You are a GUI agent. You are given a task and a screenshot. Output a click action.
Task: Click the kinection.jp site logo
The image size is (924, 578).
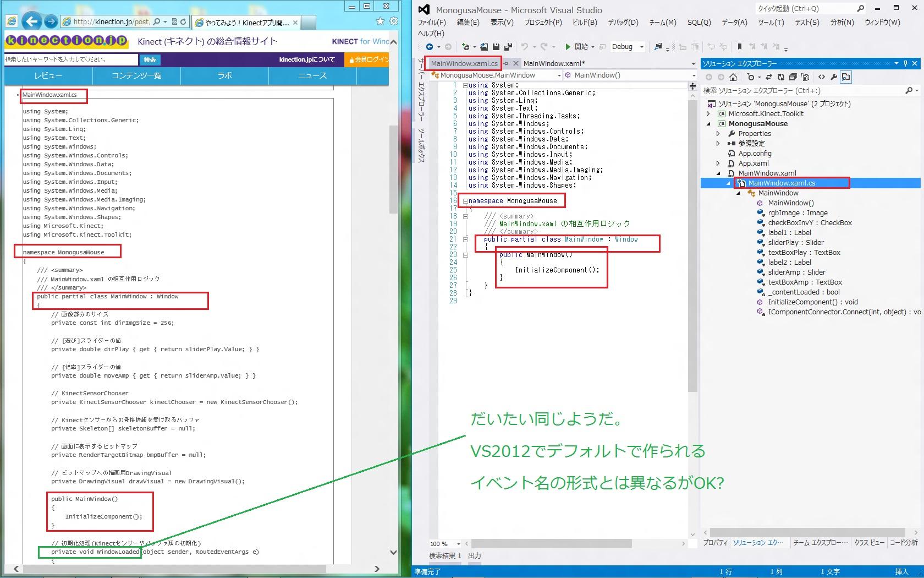66,41
